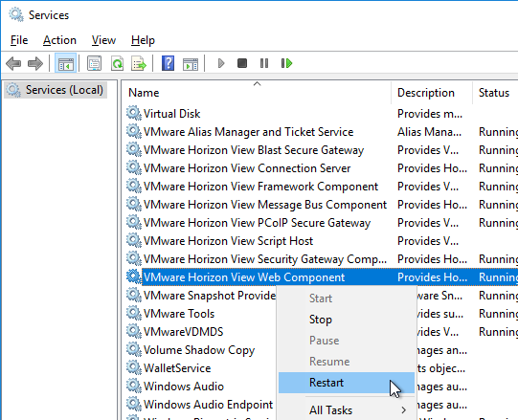Image resolution: width=518 pixels, height=420 pixels.
Task: Select the VMware Horizon View Connection Server service
Action: point(247,168)
